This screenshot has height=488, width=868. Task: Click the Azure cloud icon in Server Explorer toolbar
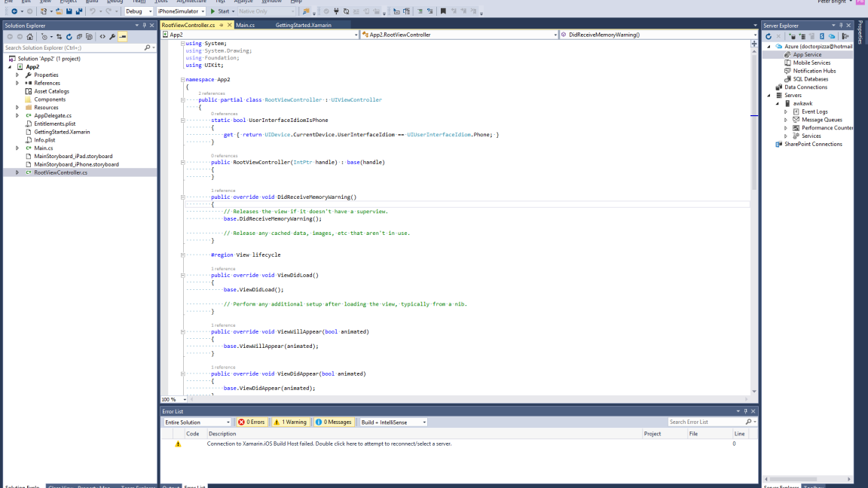[832, 36]
